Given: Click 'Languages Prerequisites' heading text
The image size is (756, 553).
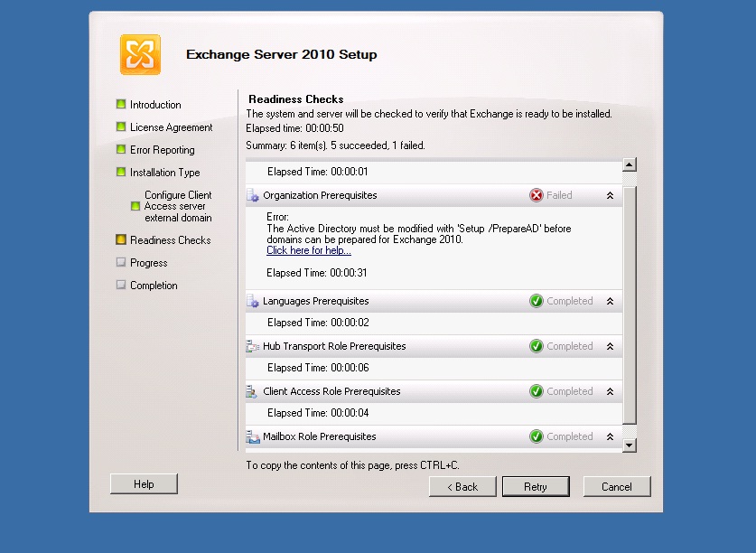Looking at the screenshot, I should click(316, 301).
